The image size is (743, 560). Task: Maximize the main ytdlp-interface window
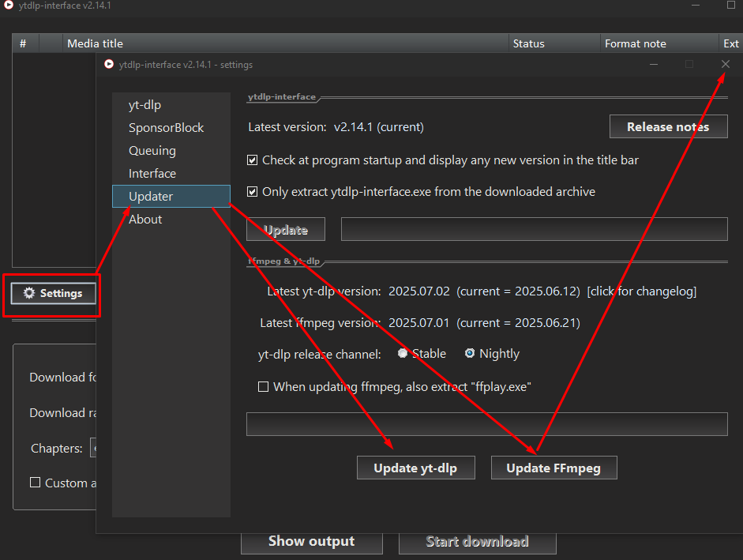tap(731, 6)
